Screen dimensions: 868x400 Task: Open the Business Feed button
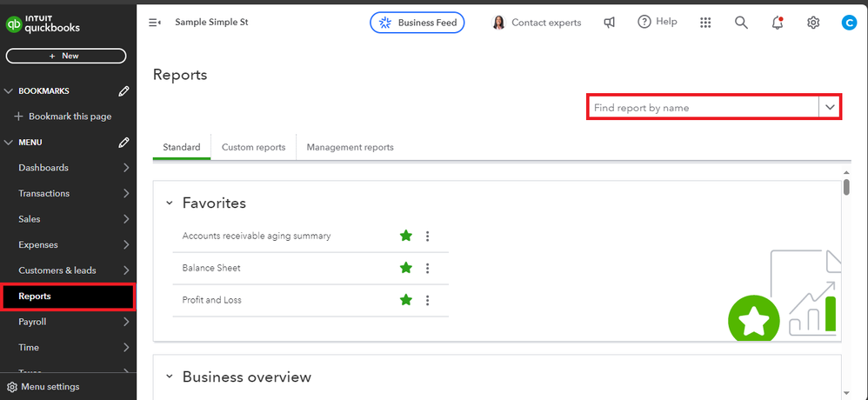coord(417,23)
